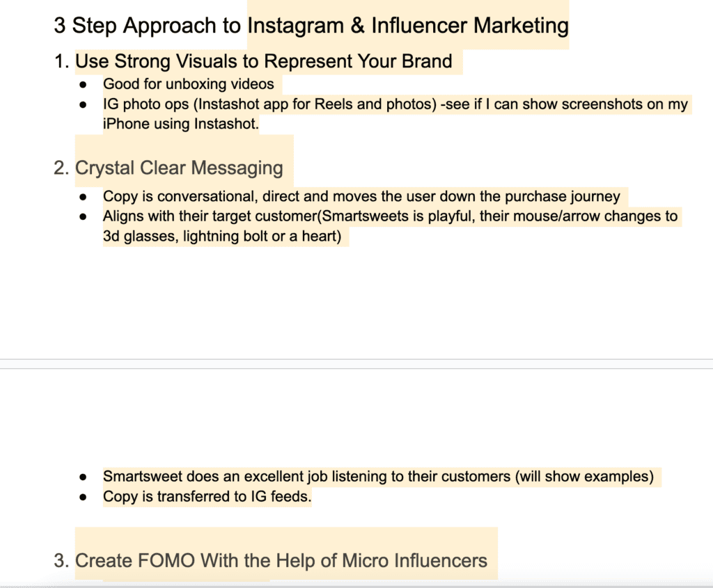The width and height of the screenshot is (713, 588).
Task: Click the page break divider between pages
Action: coord(356,364)
